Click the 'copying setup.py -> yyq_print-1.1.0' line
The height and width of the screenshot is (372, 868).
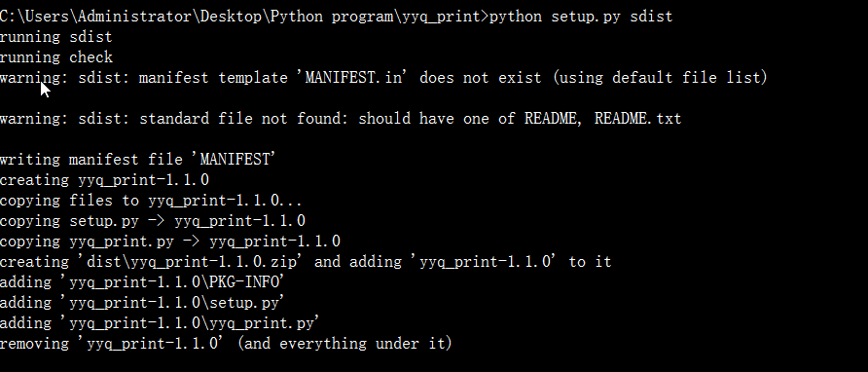point(152,221)
